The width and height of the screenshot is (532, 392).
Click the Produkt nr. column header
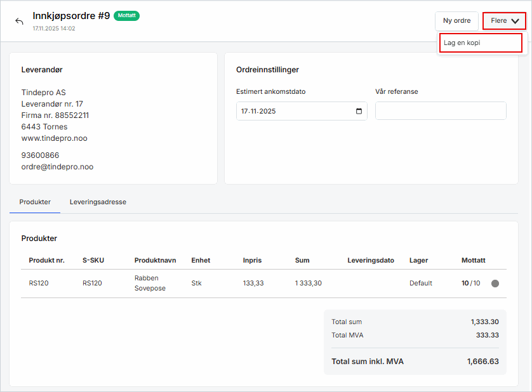47,261
